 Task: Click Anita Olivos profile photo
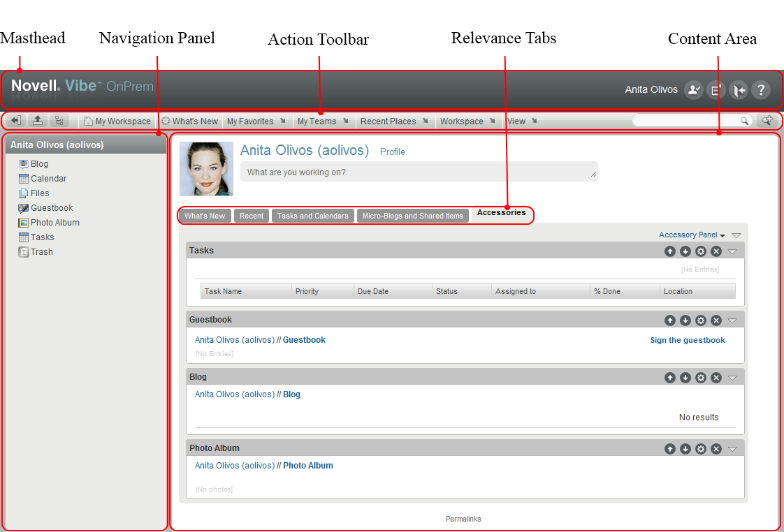(207, 169)
